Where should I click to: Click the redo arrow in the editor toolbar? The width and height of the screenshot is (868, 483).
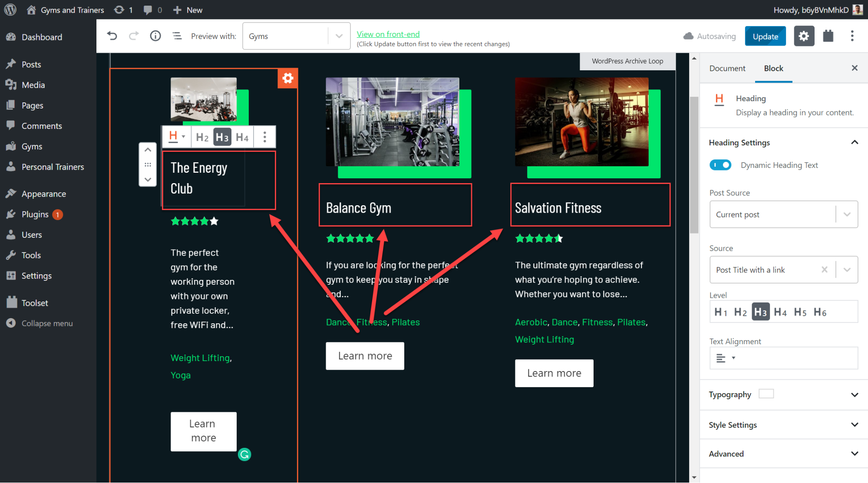point(134,36)
